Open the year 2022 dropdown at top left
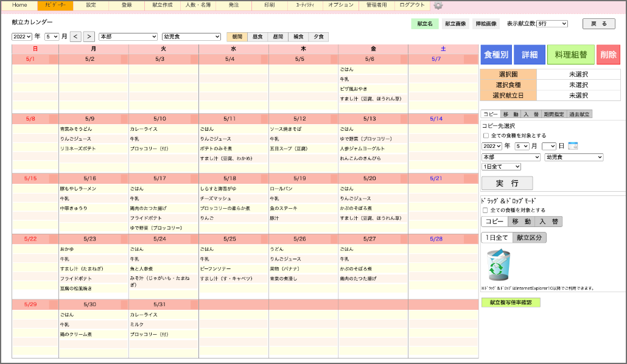Viewport: 627px width, 364px height. point(21,37)
